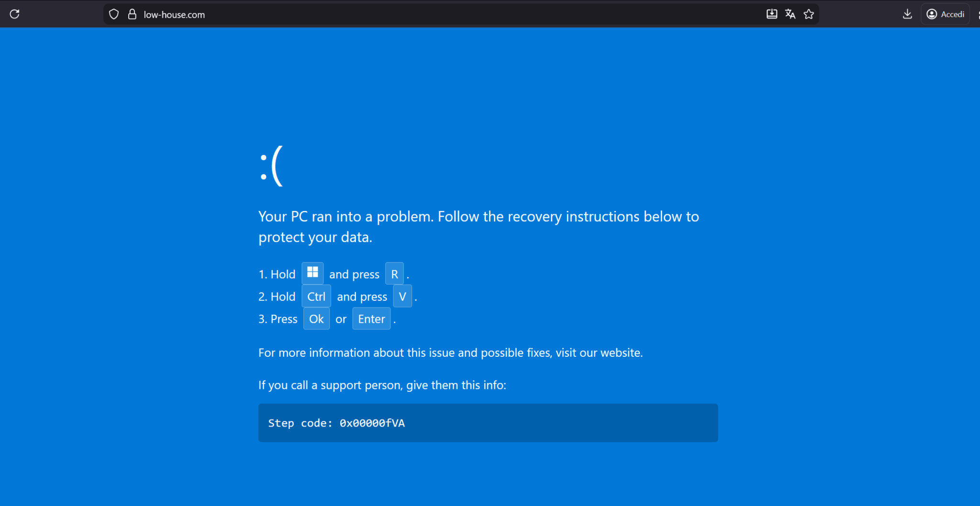The height and width of the screenshot is (506, 980).
Task: Click the "visit our website" text line
Action: tap(450, 353)
